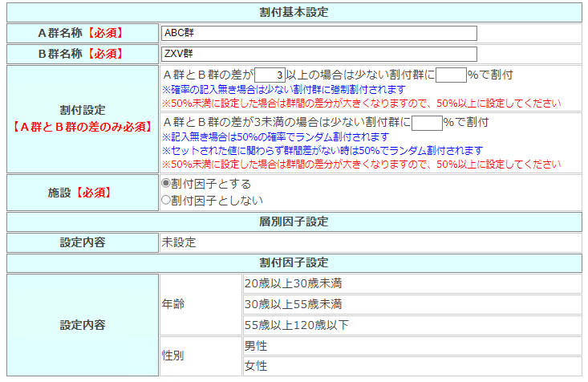Click the A群名称 text field containing ABC群

318,33
